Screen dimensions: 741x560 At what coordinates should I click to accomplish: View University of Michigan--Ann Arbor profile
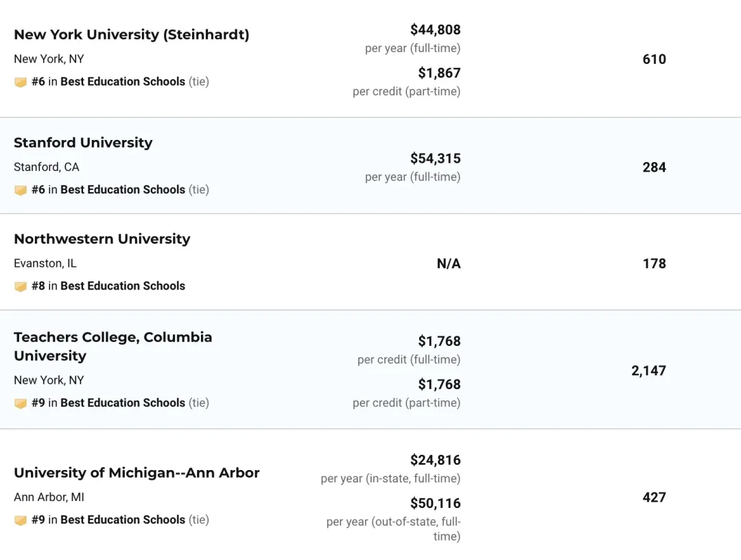tap(137, 473)
